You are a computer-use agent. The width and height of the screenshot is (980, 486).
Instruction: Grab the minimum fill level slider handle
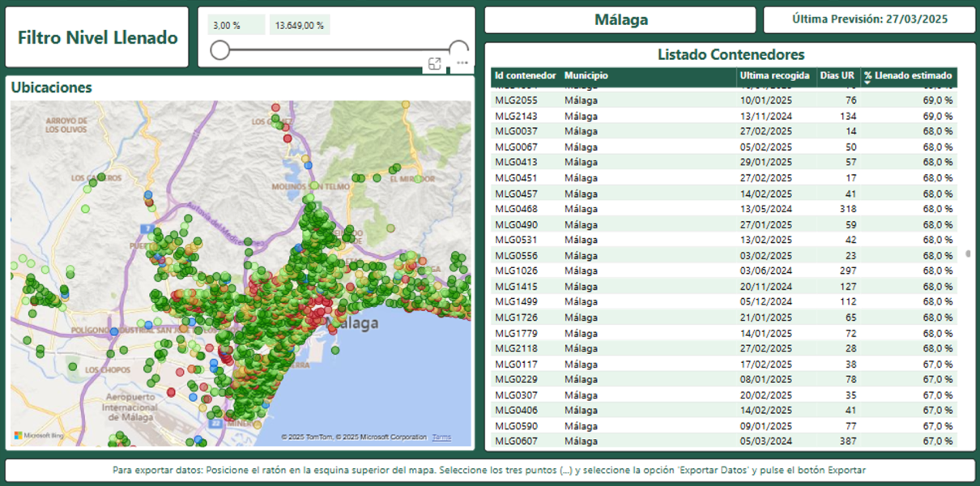click(219, 50)
